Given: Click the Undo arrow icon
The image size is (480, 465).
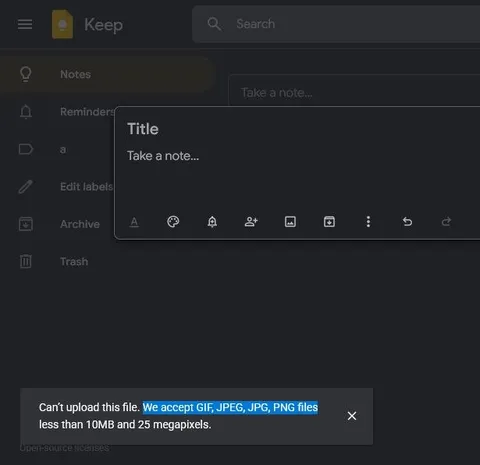Looking at the screenshot, I should [407, 222].
